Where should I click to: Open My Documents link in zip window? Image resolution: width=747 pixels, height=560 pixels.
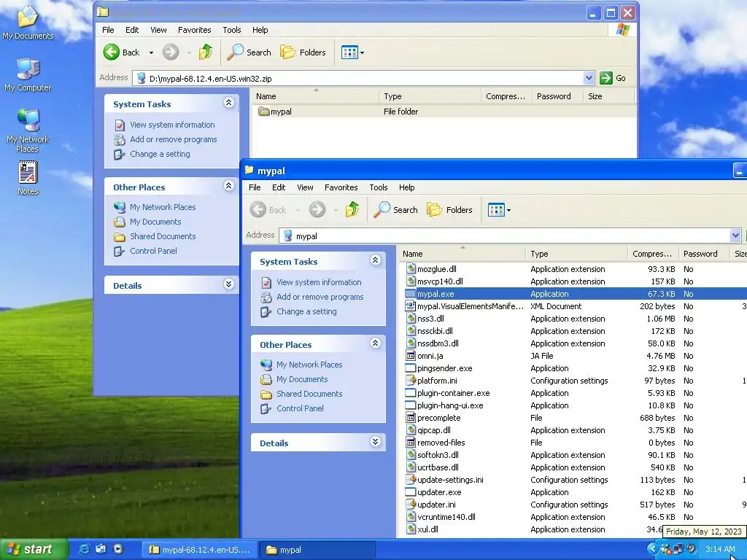(x=155, y=222)
